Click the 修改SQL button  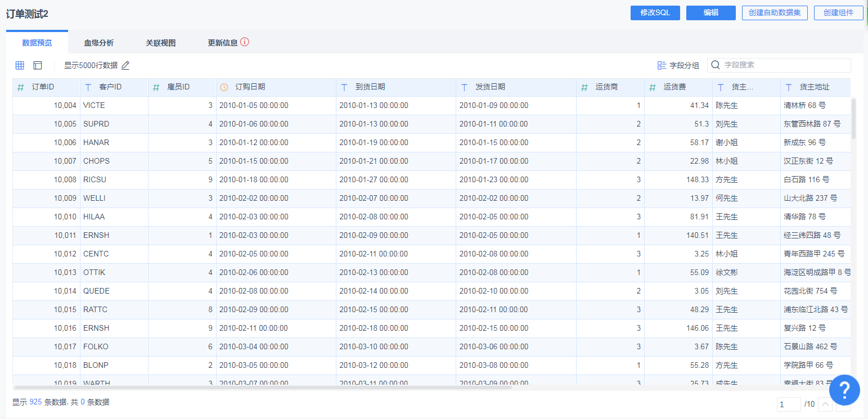tap(655, 13)
